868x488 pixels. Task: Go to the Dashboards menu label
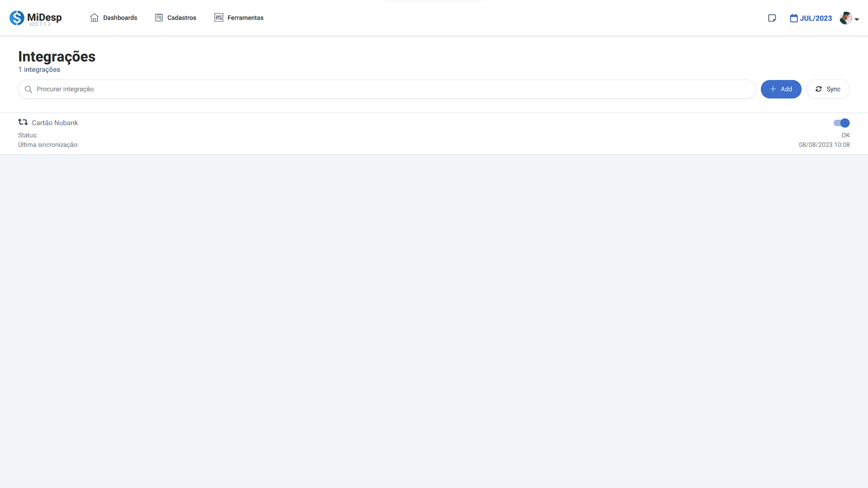pos(120,18)
